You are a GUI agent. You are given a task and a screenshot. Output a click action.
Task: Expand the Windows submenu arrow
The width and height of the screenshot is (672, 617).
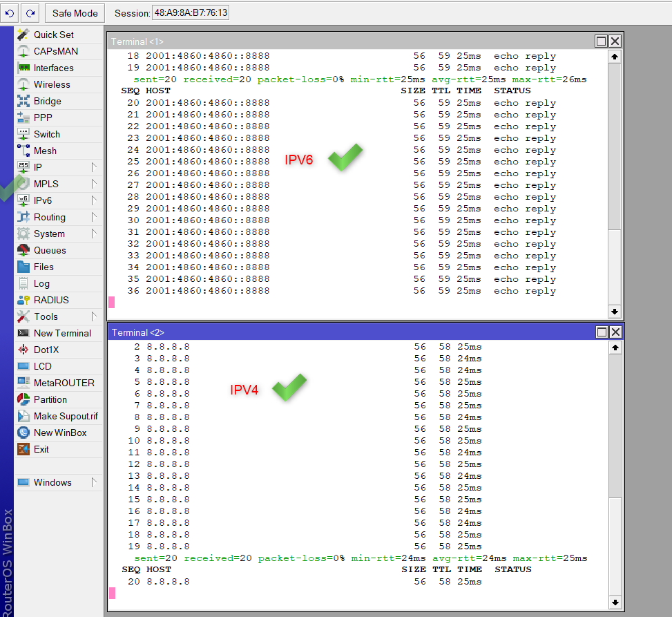[x=94, y=482]
